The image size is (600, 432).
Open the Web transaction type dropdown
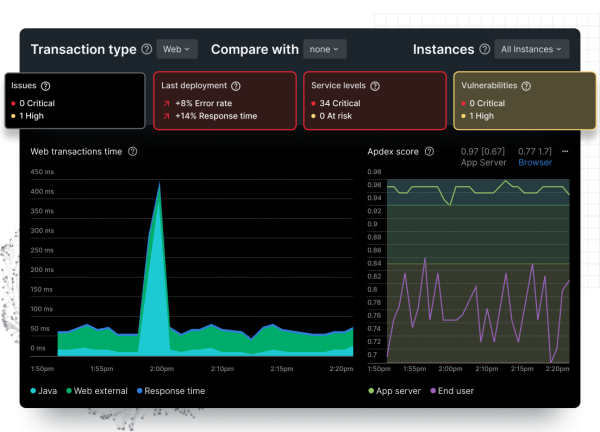coord(177,49)
